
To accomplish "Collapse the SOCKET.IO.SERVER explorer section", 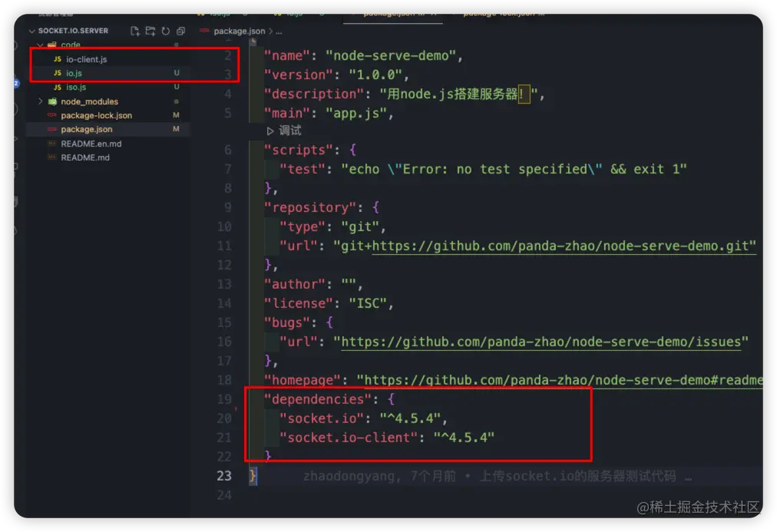I will 35,31.
